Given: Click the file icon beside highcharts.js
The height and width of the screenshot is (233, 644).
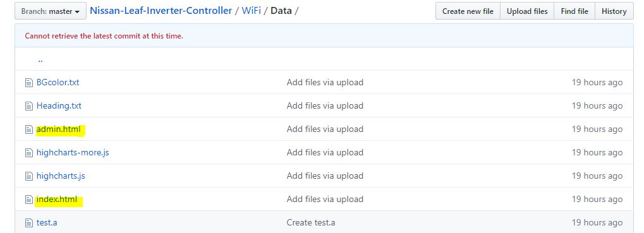Looking at the screenshot, I should tap(28, 176).
